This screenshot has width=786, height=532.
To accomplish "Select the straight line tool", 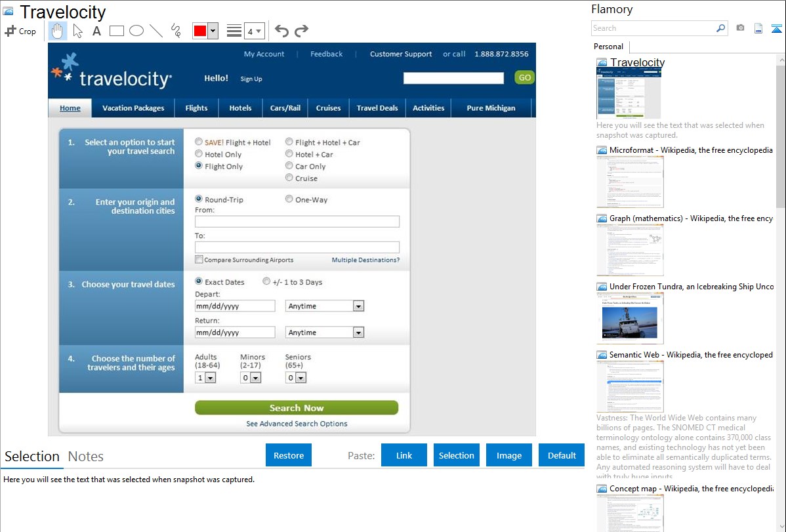I will click(156, 31).
